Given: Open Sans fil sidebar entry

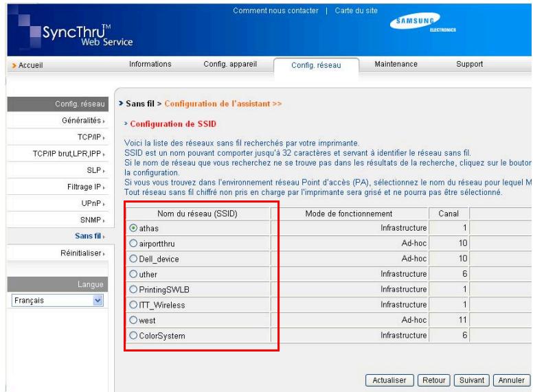Looking at the screenshot, I should (x=89, y=235).
